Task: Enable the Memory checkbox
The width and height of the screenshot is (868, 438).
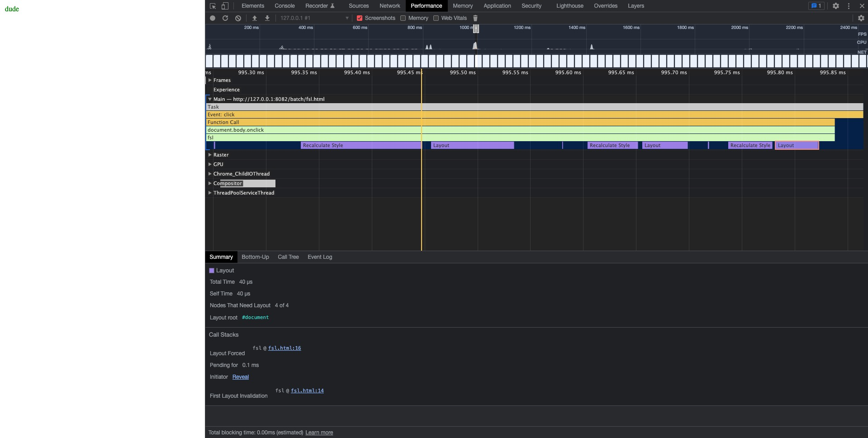Action: (x=403, y=18)
